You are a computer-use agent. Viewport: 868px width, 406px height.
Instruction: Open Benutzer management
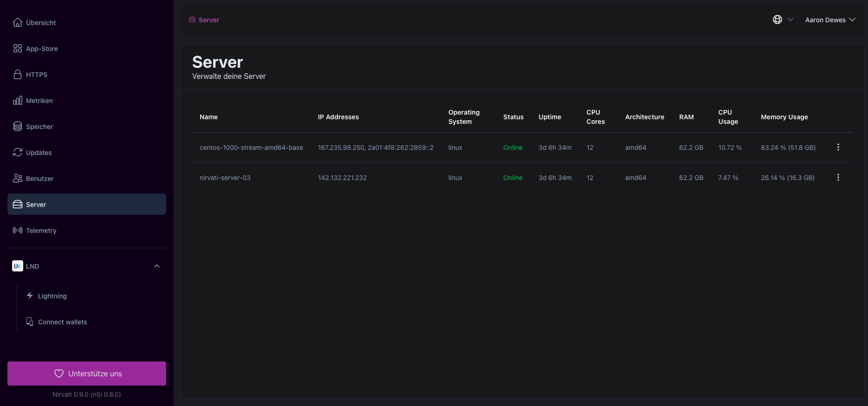coord(87,178)
